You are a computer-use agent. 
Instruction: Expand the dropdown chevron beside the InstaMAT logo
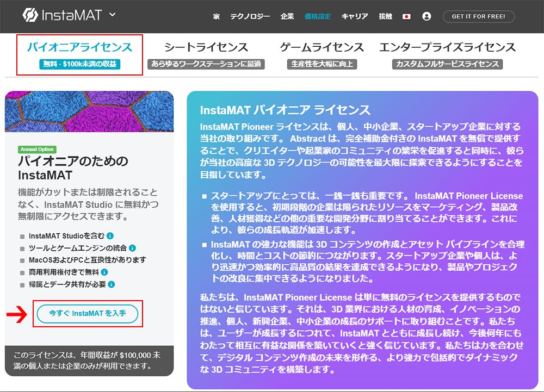coord(113,15)
